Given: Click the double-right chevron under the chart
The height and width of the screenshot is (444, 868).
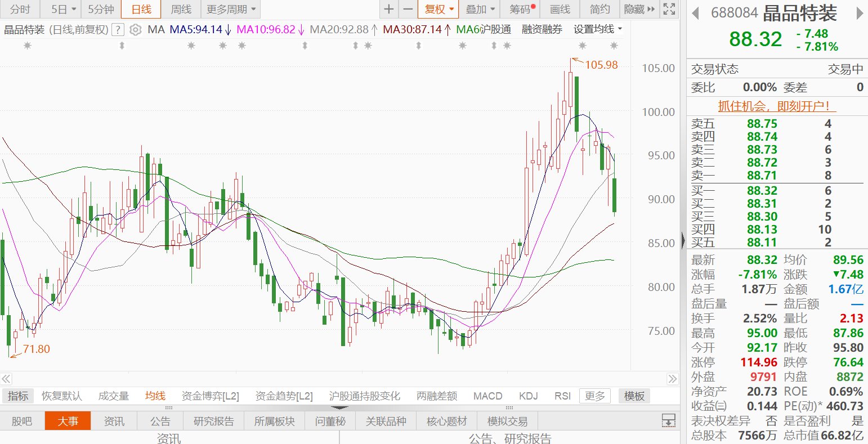Looking at the screenshot, I should 673,379.
